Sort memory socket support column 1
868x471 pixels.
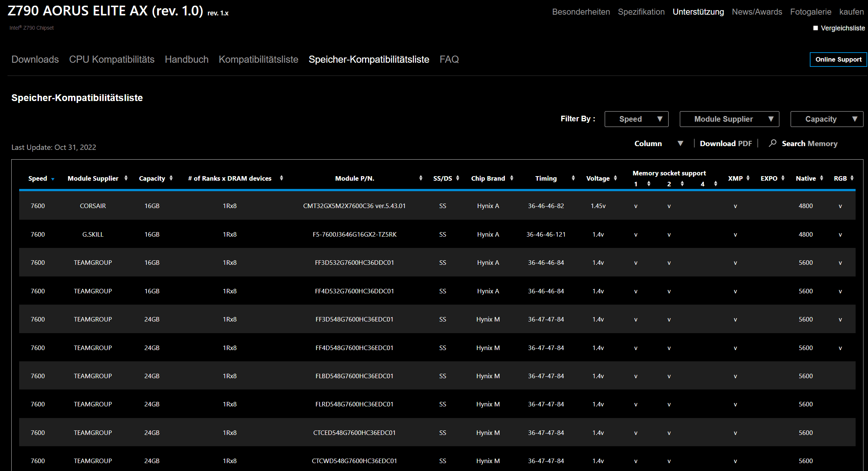[x=649, y=184]
